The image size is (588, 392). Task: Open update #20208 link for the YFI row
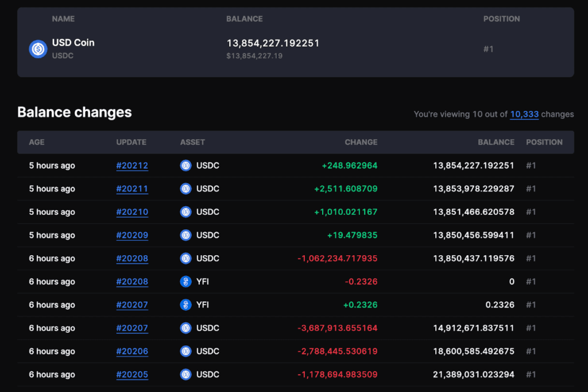click(132, 282)
